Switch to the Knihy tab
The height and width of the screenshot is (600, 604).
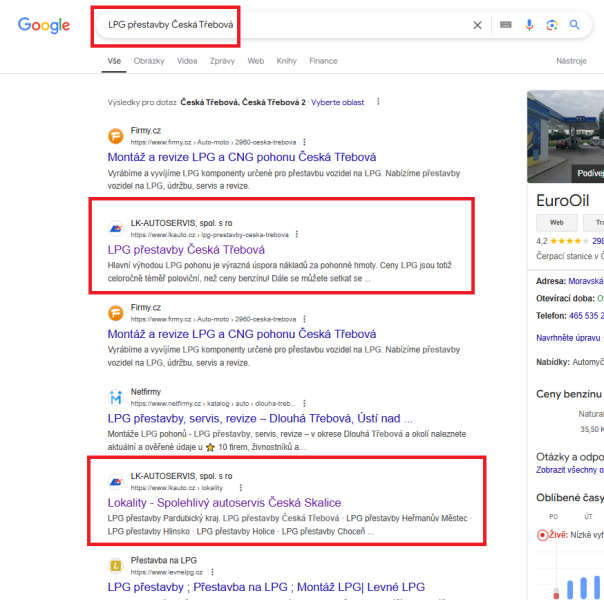[287, 61]
